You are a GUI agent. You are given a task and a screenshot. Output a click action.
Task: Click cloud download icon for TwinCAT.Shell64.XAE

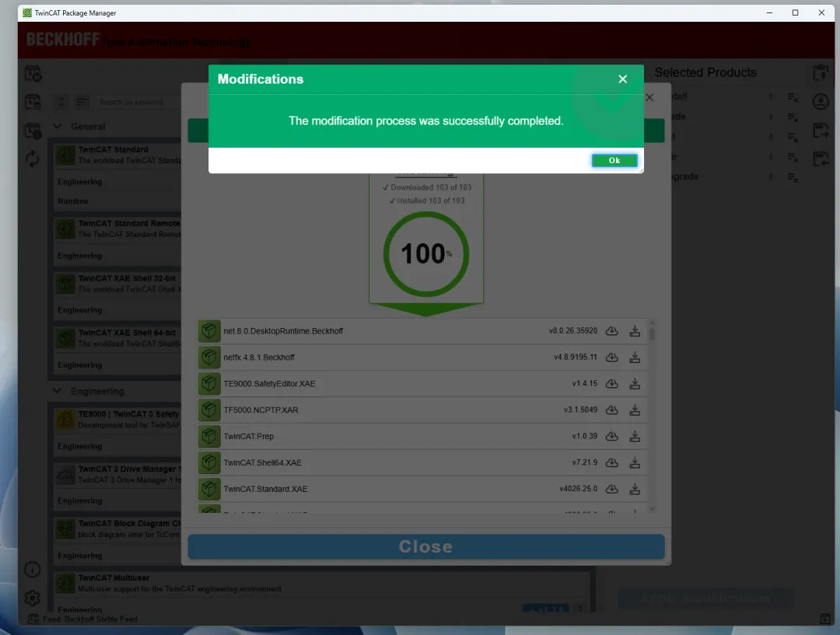612,462
